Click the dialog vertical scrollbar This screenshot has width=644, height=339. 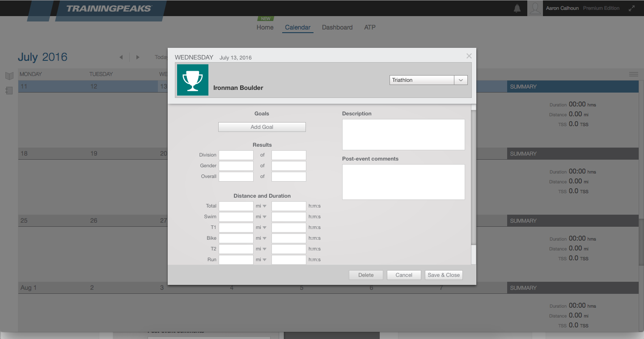(474, 177)
